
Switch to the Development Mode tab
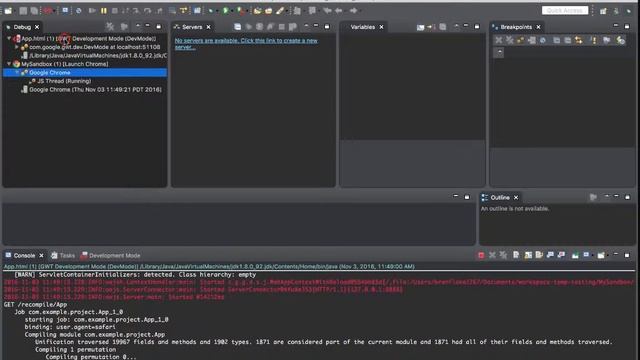(110, 256)
